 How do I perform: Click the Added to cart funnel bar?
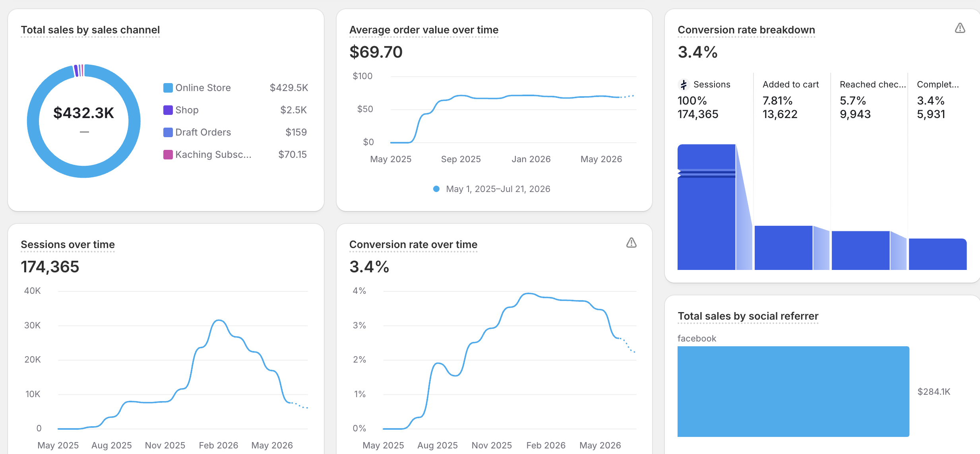pos(783,248)
